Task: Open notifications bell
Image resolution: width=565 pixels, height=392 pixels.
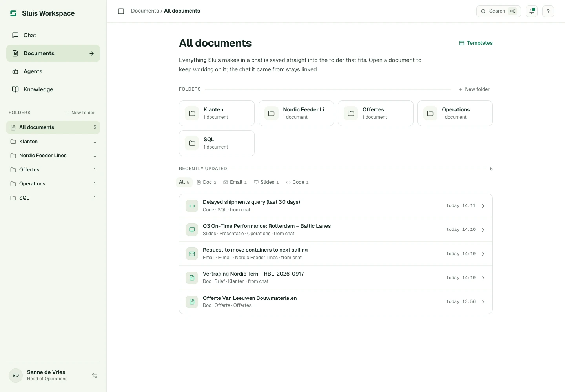Action: point(532,11)
